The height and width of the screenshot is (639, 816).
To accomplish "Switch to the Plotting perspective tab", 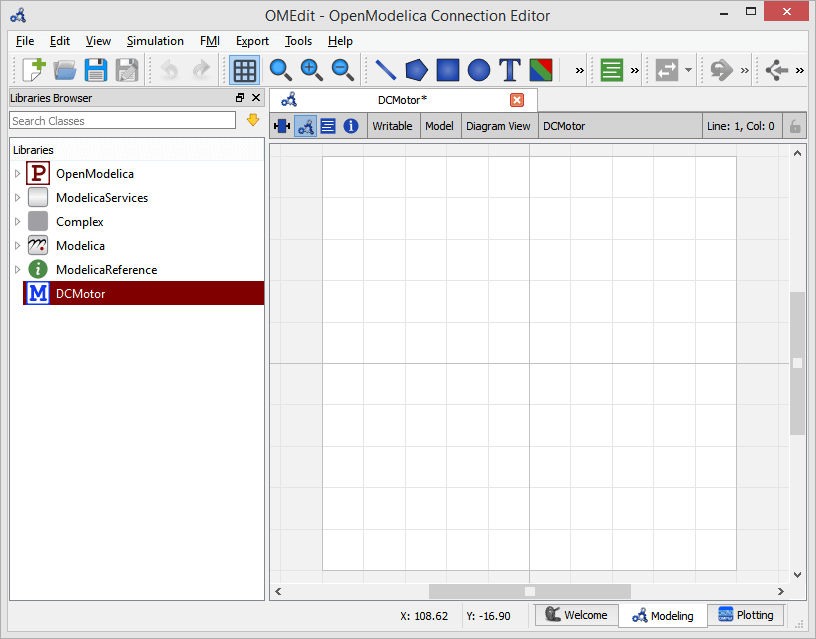I will pos(746,615).
